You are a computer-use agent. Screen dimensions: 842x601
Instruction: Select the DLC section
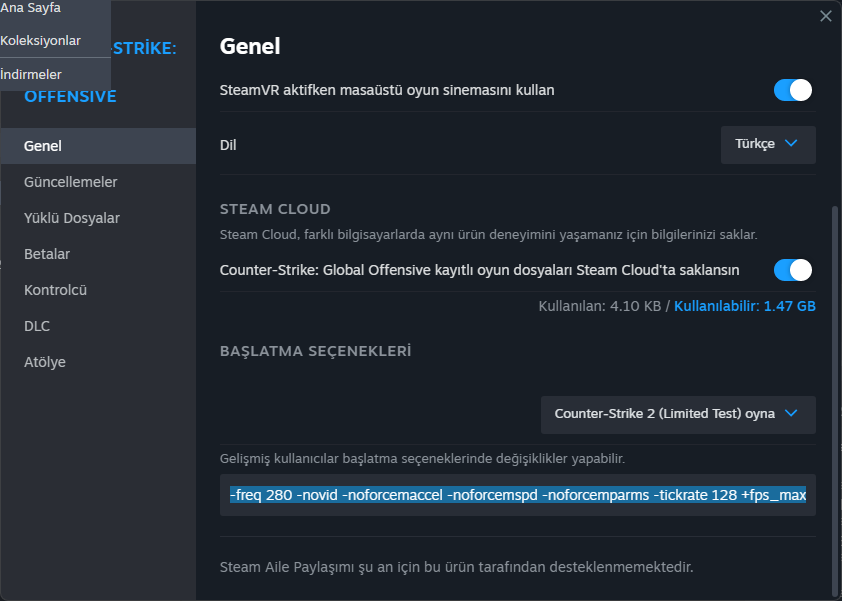pyautogui.click(x=37, y=326)
